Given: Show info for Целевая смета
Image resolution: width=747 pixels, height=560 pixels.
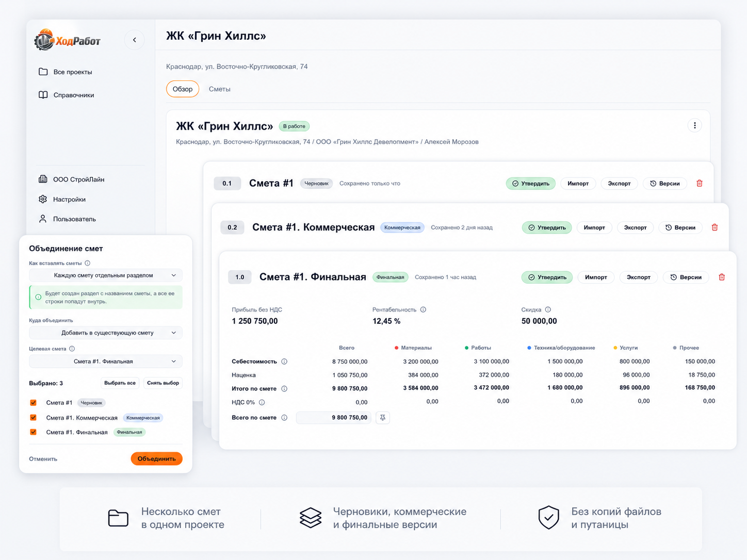Looking at the screenshot, I should (x=72, y=349).
